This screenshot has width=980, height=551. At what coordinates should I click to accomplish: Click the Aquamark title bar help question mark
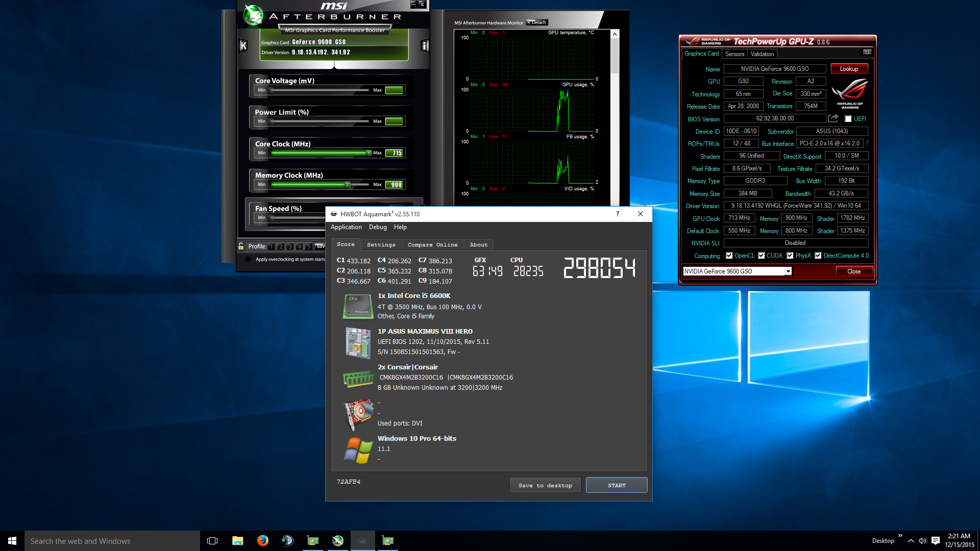click(618, 214)
